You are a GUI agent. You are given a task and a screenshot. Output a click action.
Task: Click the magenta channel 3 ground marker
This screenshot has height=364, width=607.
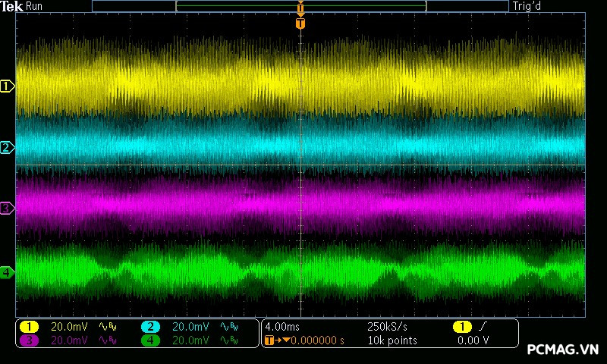coord(7,208)
